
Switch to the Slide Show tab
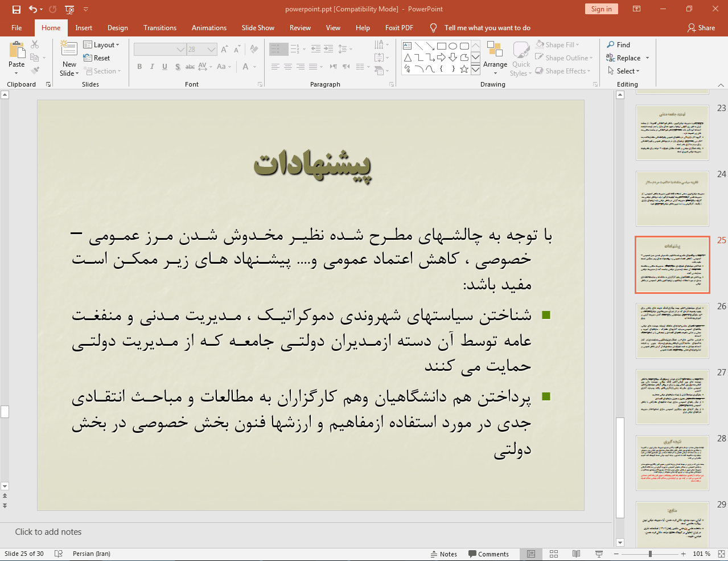click(x=258, y=28)
